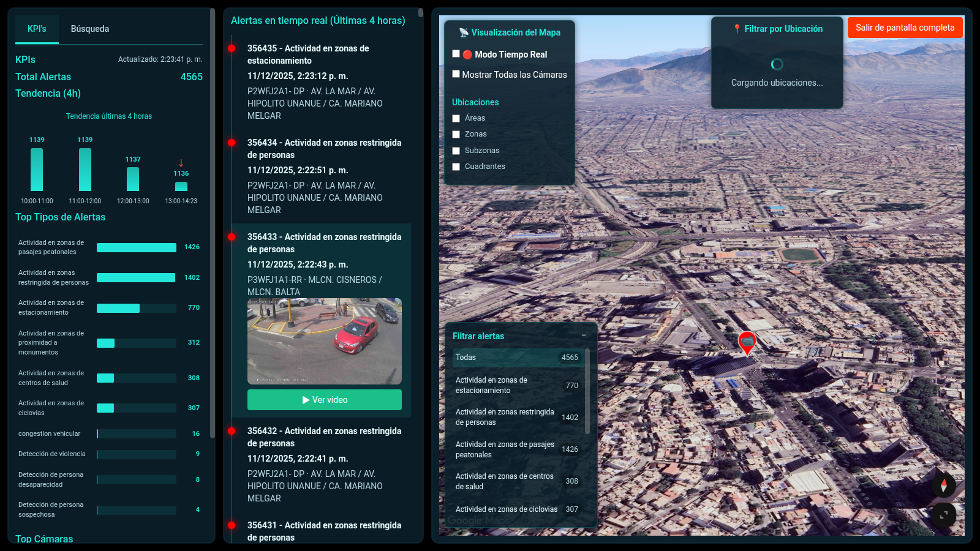The width and height of the screenshot is (980, 551).
Task: Open the camera snapshot thumbnail of alert 356433
Action: click(324, 341)
